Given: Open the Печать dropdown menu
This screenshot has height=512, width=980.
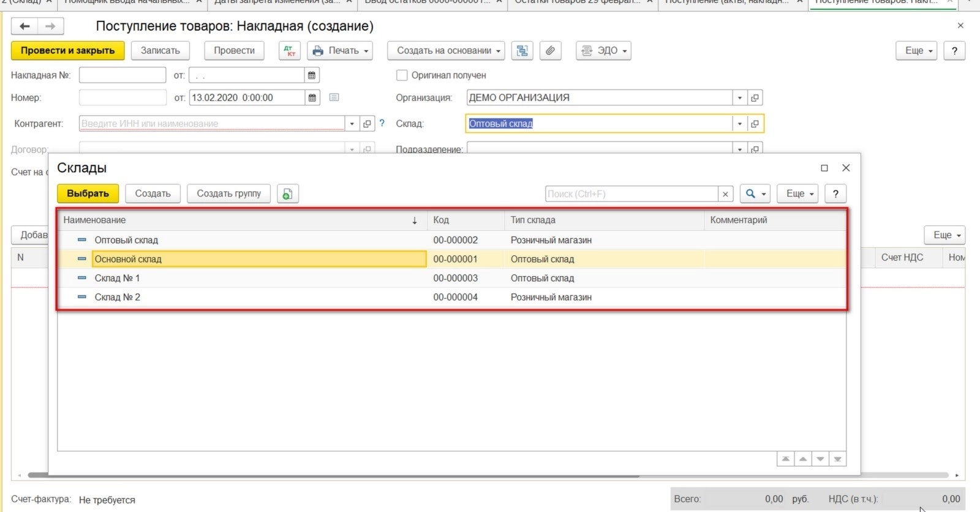Looking at the screenshot, I should pos(341,51).
